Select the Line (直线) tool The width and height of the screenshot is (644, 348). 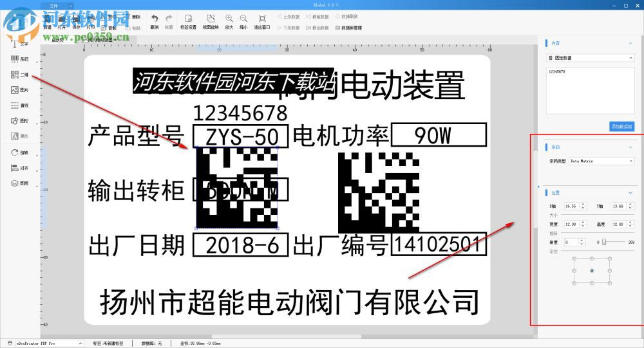(x=19, y=105)
